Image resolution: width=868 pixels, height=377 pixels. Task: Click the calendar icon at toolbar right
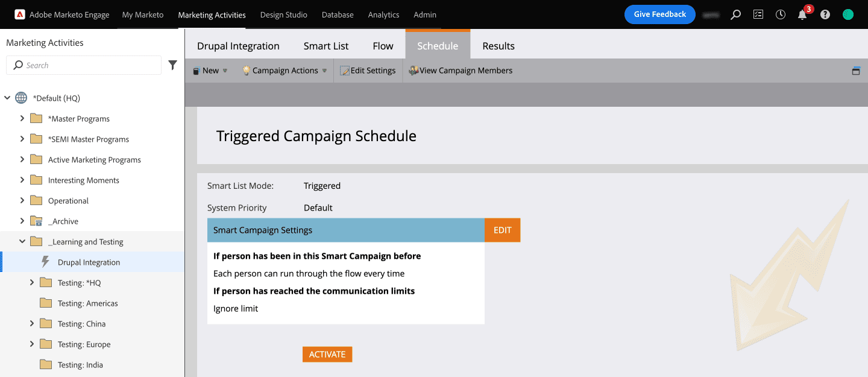tap(856, 71)
